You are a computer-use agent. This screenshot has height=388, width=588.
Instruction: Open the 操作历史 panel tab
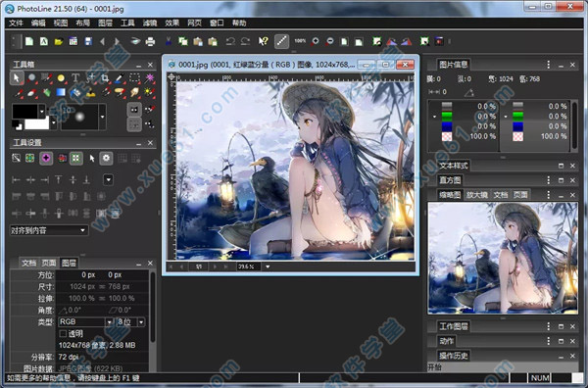[454, 356]
